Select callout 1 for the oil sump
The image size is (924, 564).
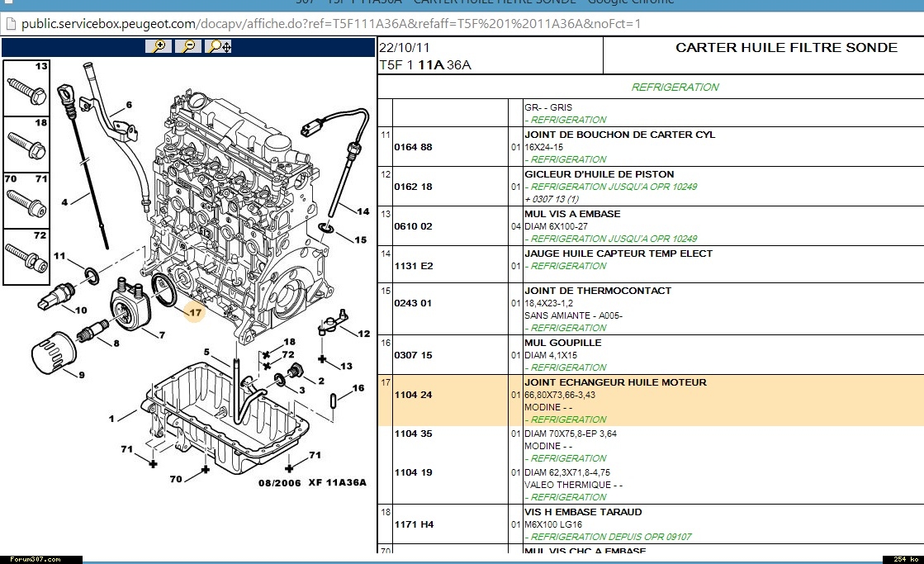point(111,419)
